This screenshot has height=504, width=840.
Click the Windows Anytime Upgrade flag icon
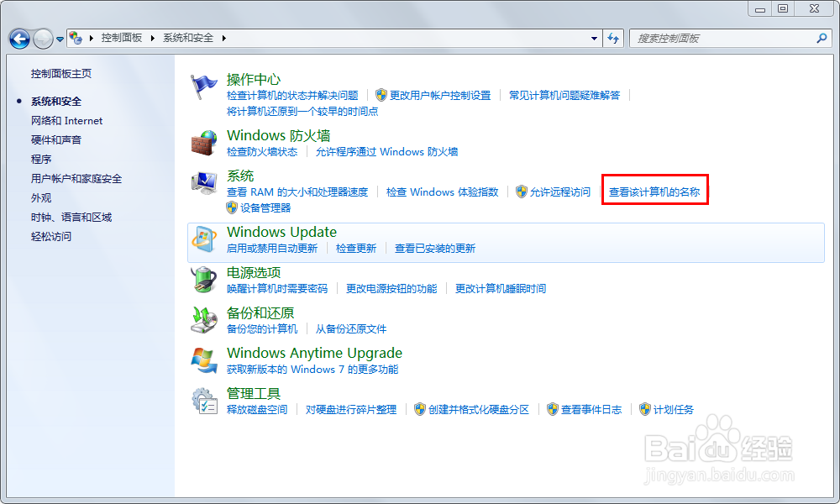tap(203, 360)
